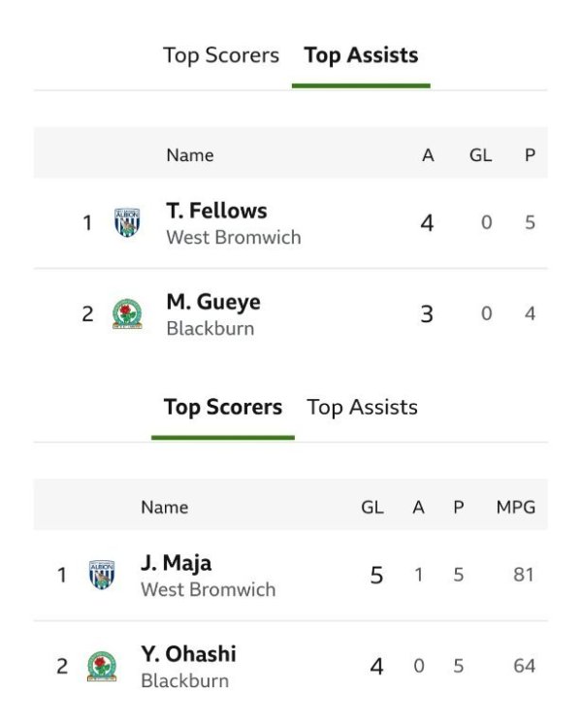Click Blackburn crest beside Y. Ohashi
Image resolution: width=582 pixels, height=728 pixels.
pos(102,667)
